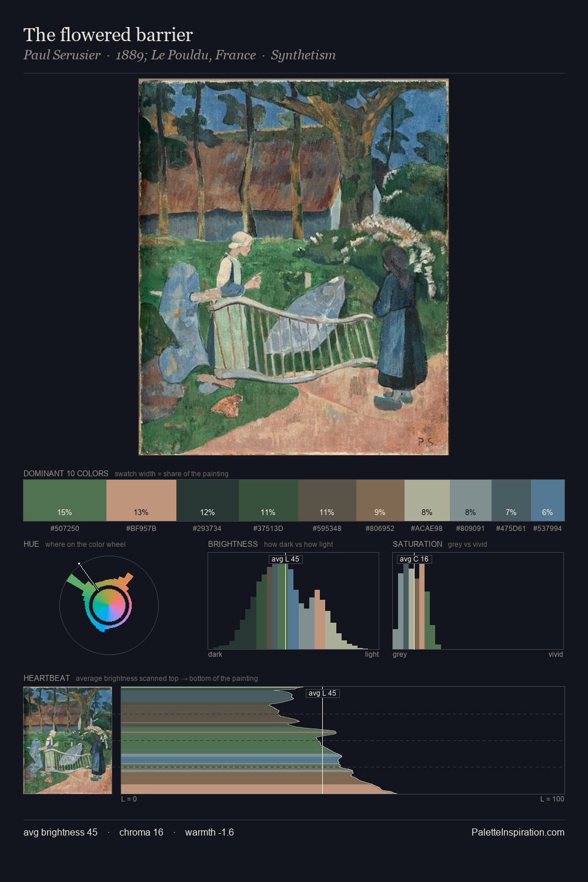Viewport: 588px width, 882px height.
Task: Click the '#ACAE98' hex code label
Action: coord(427,529)
